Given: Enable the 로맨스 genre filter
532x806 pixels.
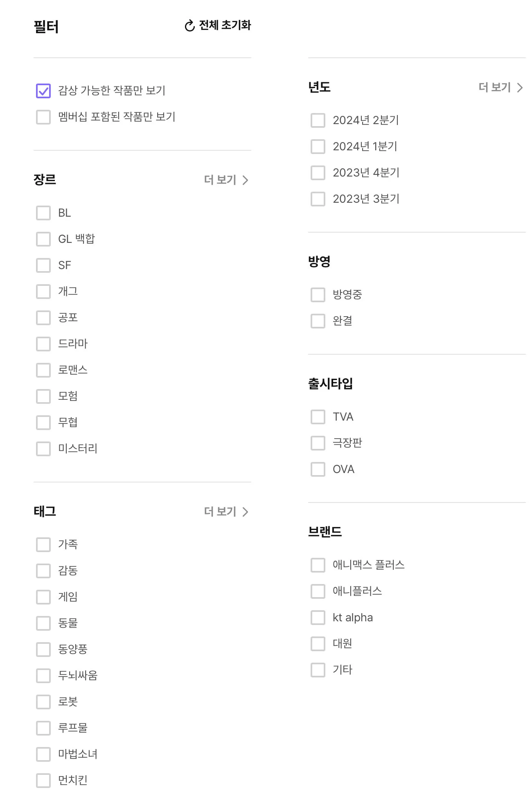Looking at the screenshot, I should (43, 370).
